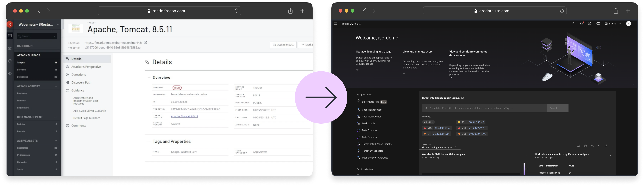Click the Randori sidebar Search field
644x186 pixels.
coord(37,37)
